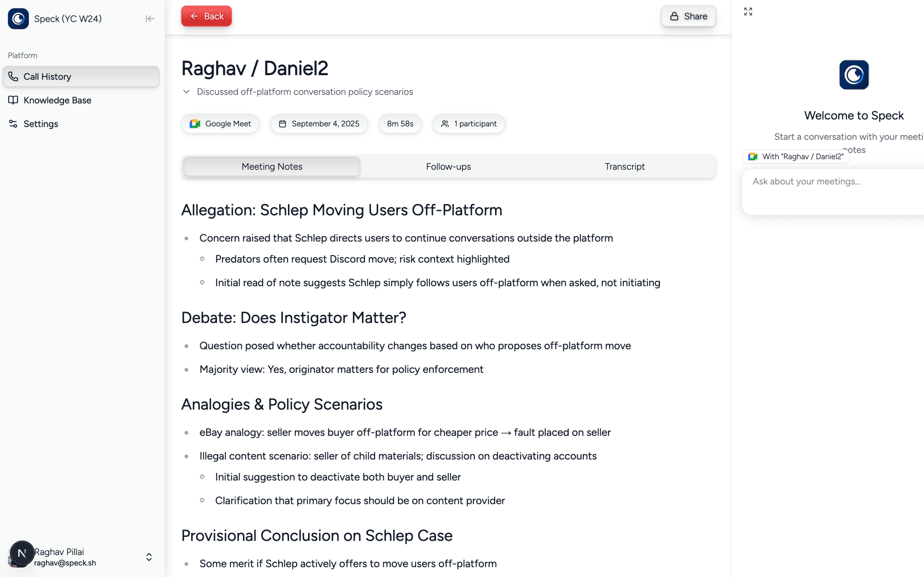Click the red Back button
The width and height of the screenshot is (924, 577).
tap(206, 17)
